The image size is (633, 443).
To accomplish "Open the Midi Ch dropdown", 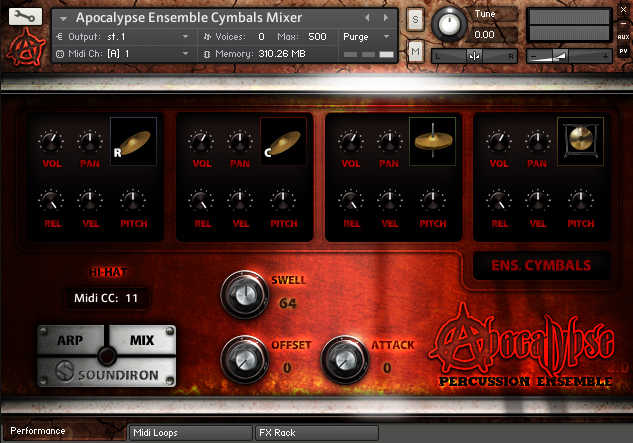I will (123, 54).
